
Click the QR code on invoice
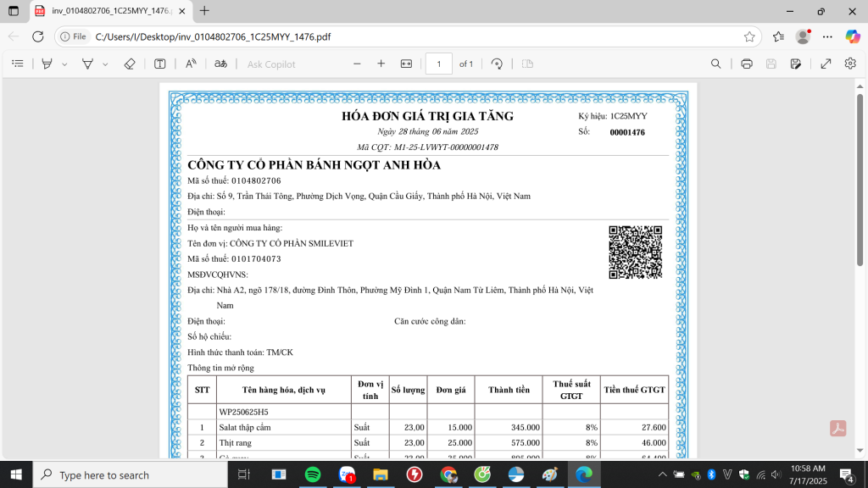(636, 252)
